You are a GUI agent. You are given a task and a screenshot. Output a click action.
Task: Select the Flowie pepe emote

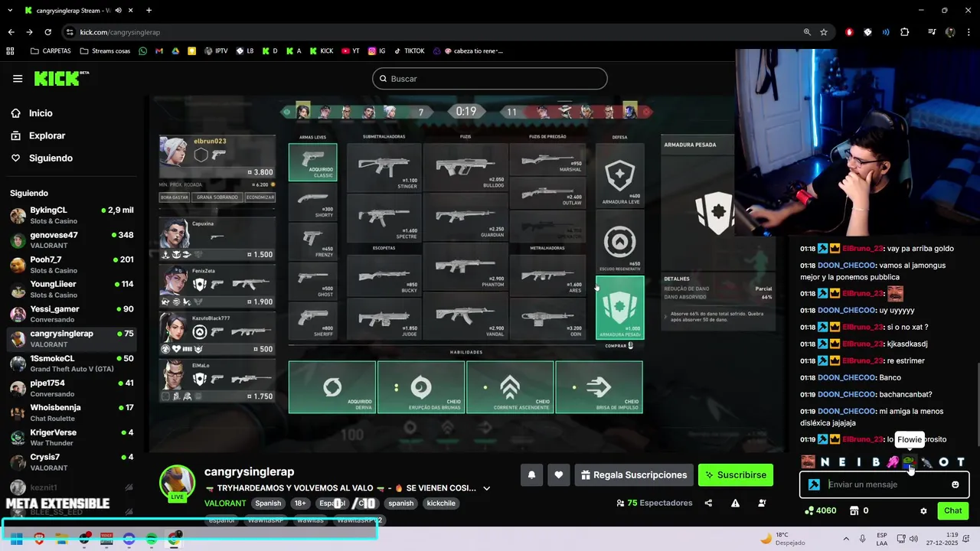point(909,461)
